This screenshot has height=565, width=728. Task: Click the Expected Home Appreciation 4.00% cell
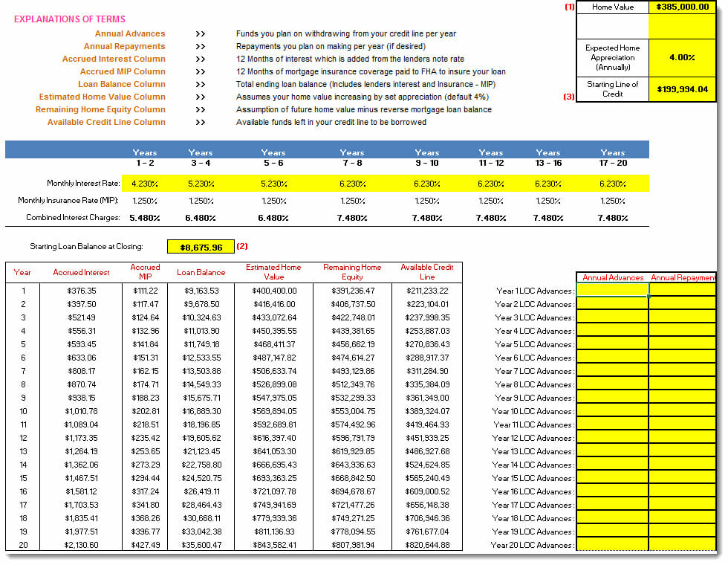click(682, 58)
